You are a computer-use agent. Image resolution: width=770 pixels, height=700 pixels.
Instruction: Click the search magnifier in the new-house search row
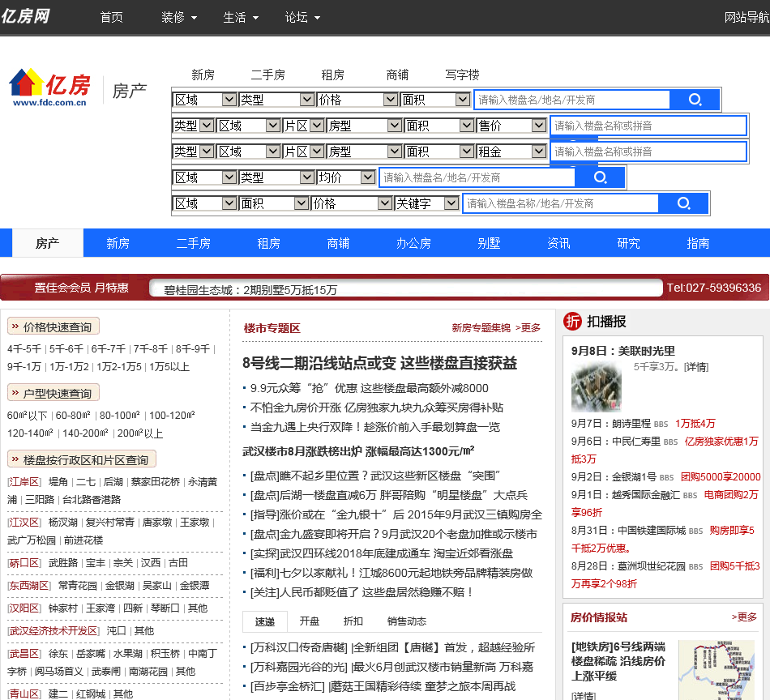click(695, 100)
